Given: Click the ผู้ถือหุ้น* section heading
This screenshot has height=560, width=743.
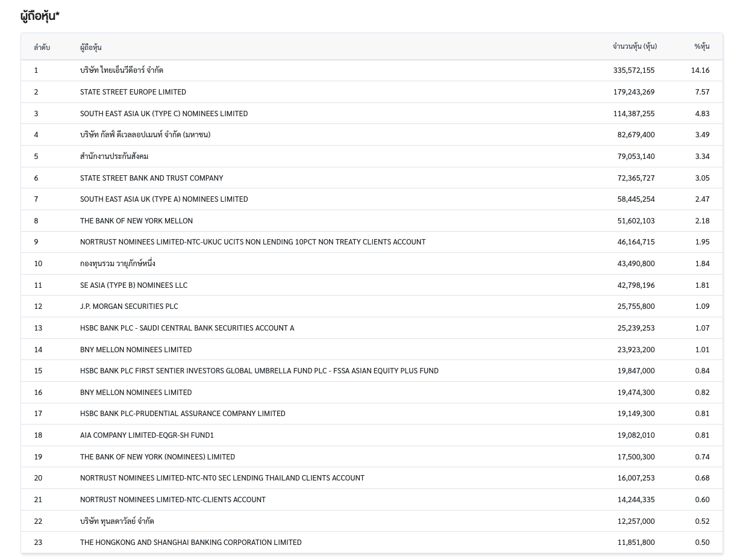Looking at the screenshot, I should [40, 16].
